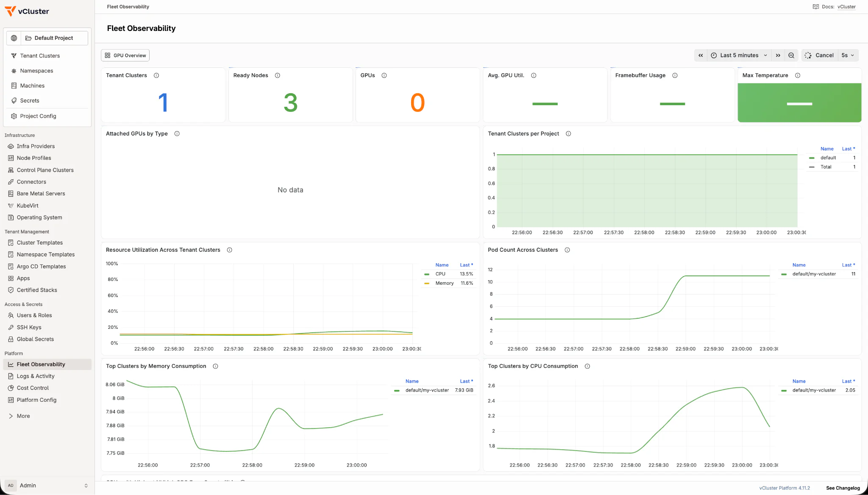Screen dimensions: 868x495
Task: Click the Connectors plug icon
Action: 11,182
